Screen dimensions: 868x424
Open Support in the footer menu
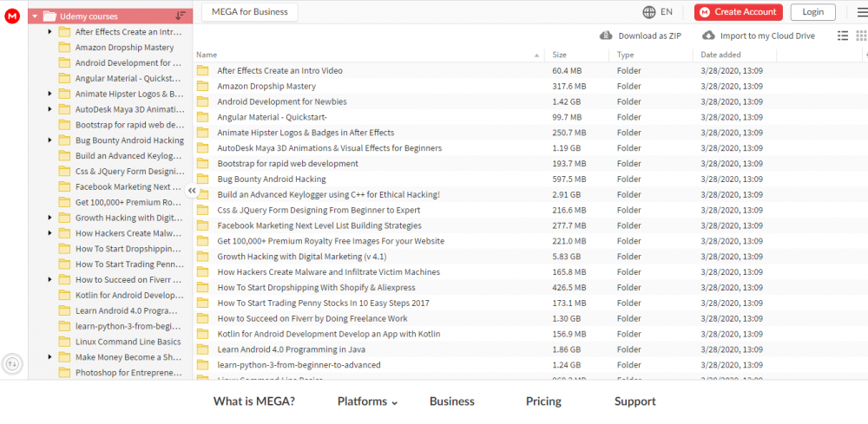click(635, 401)
